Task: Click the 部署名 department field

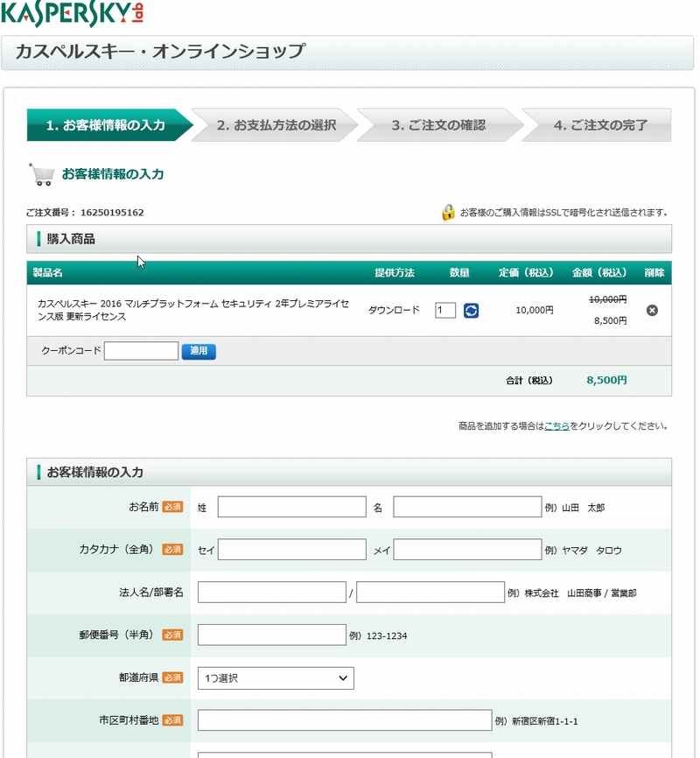Action: (x=430, y=593)
